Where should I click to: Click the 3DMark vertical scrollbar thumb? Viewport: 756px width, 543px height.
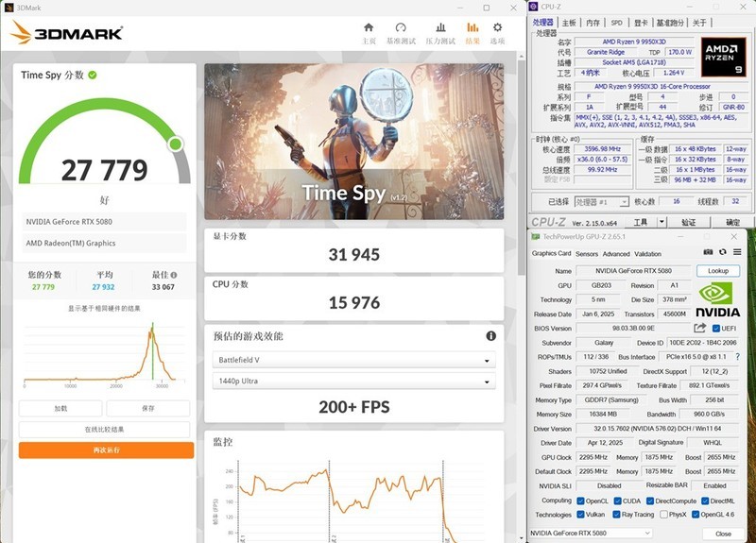tap(521, 167)
